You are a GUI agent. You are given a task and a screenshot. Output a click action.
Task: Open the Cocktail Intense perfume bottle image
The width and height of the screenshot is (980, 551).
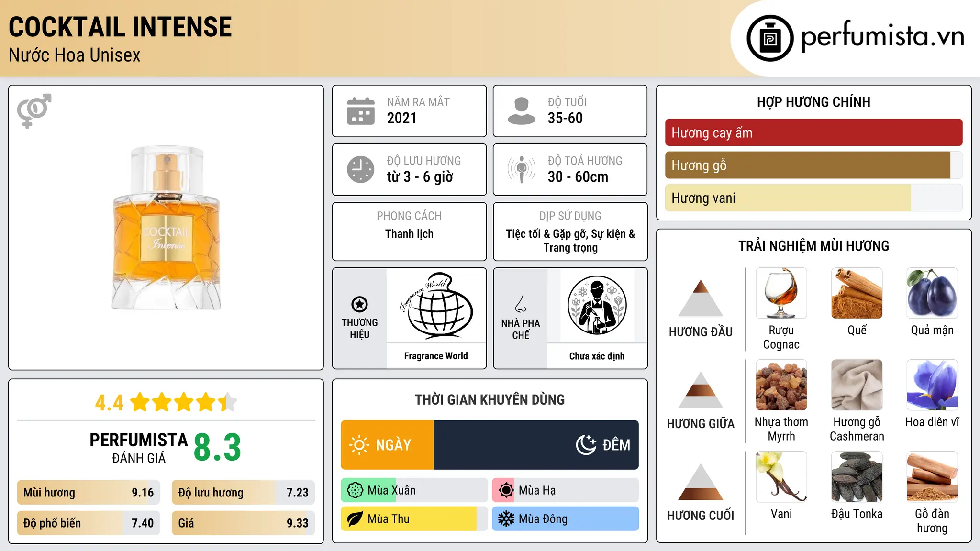(x=167, y=228)
